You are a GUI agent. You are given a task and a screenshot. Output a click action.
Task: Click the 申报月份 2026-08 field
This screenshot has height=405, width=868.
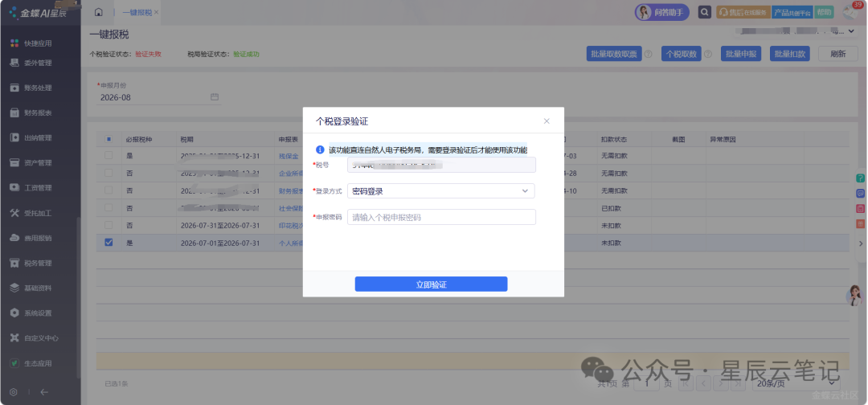[x=158, y=97]
